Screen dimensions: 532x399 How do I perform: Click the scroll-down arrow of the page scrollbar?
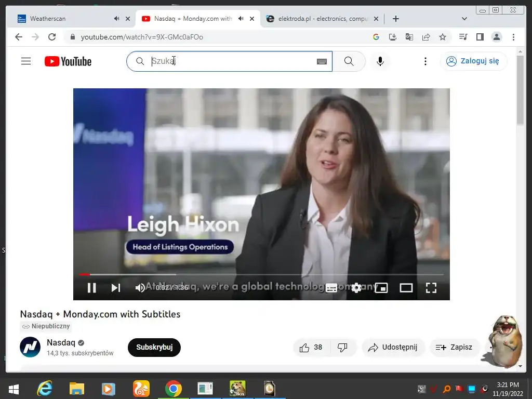click(520, 366)
